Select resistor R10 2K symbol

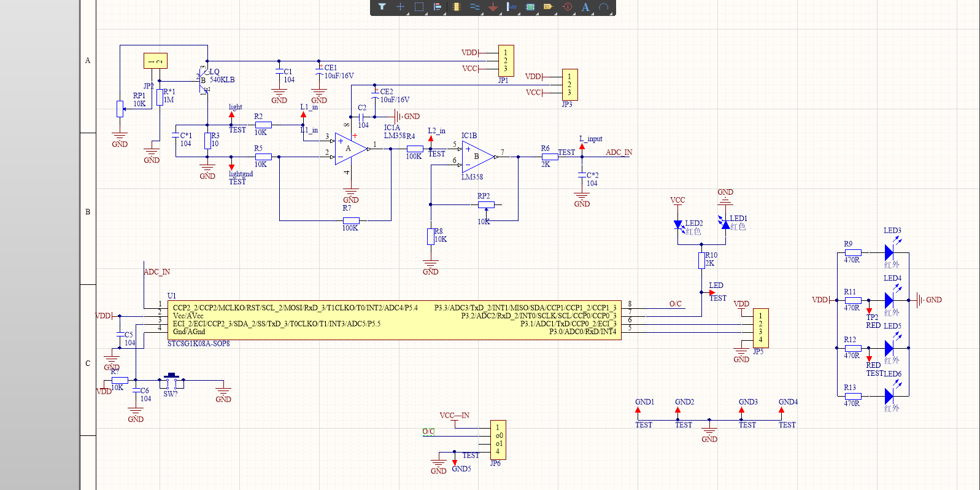pos(701,260)
